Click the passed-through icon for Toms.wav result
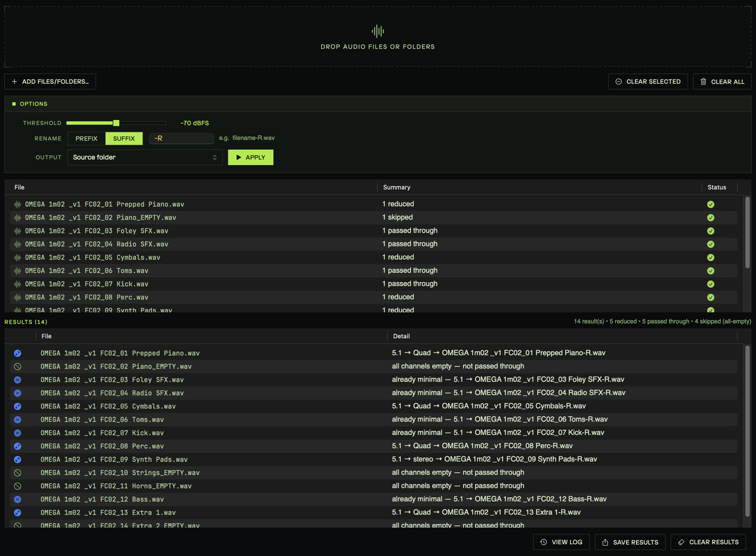Screen dimensions: 756x556 (18, 419)
